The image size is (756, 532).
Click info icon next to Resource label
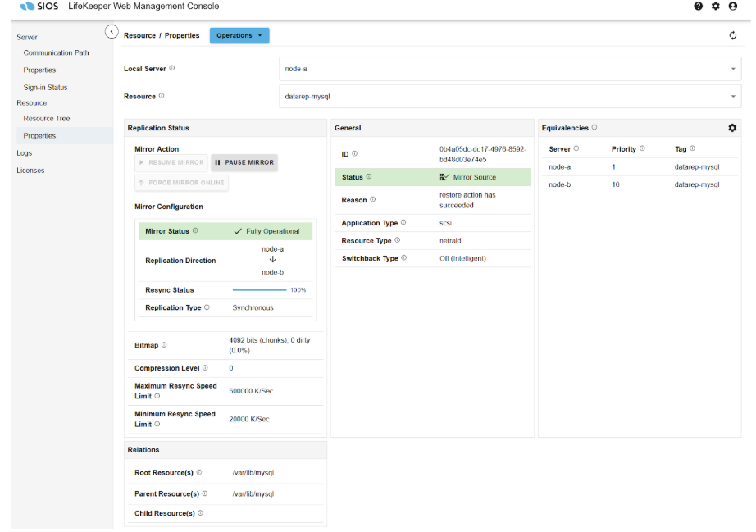tap(162, 96)
